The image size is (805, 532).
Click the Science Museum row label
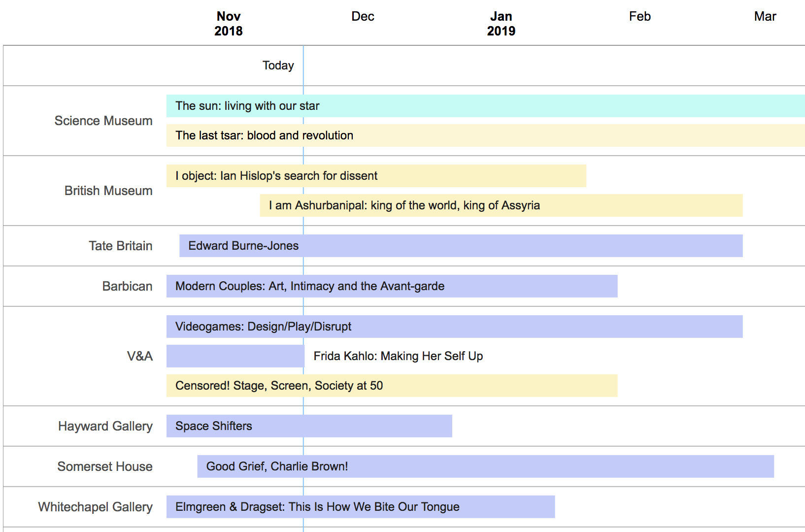click(103, 121)
